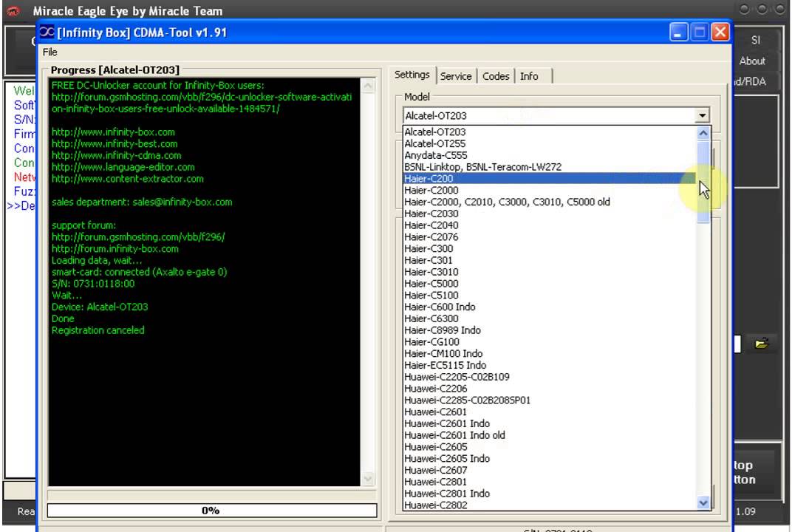
Task: Click the open folder icon in Miracle window
Action: point(761,344)
